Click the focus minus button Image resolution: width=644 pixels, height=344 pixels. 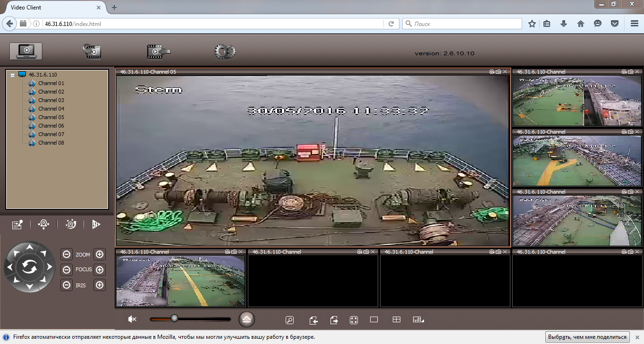click(x=67, y=270)
